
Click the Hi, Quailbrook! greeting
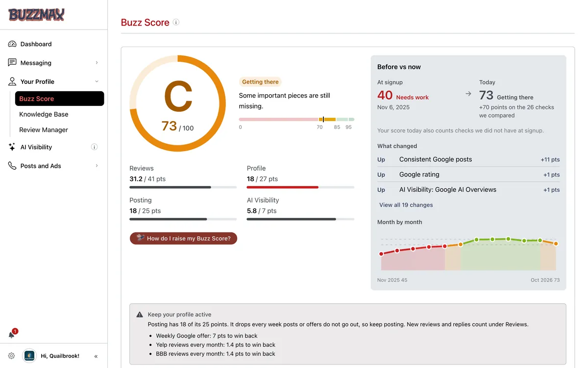click(60, 356)
